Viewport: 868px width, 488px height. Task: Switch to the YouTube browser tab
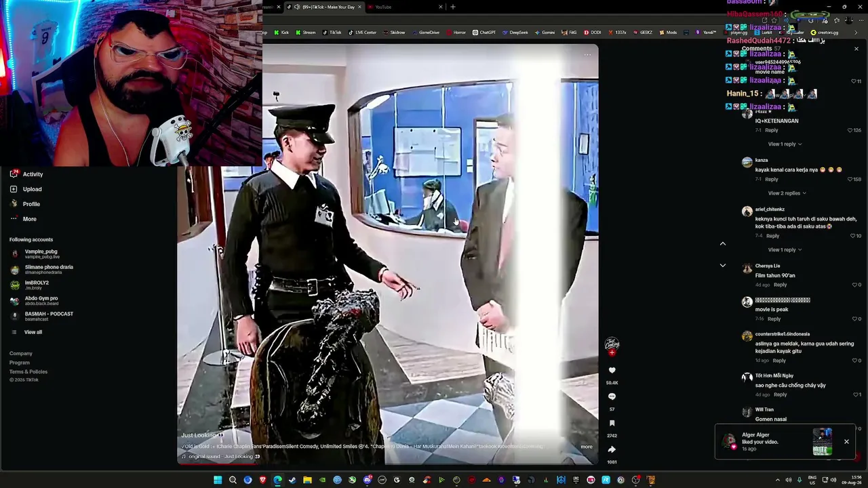pos(406,7)
